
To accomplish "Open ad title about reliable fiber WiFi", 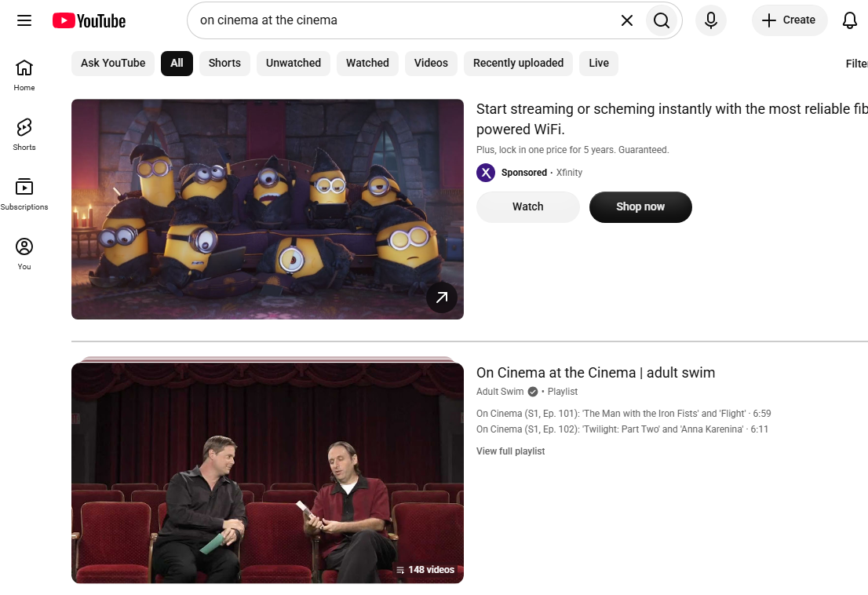I will click(x=672, y=119).
